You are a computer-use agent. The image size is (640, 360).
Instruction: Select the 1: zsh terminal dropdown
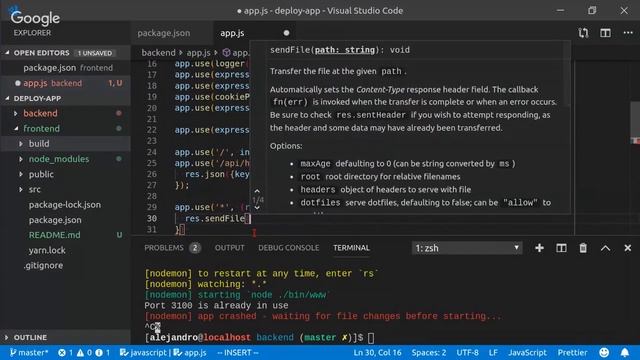tap(467, 248)
